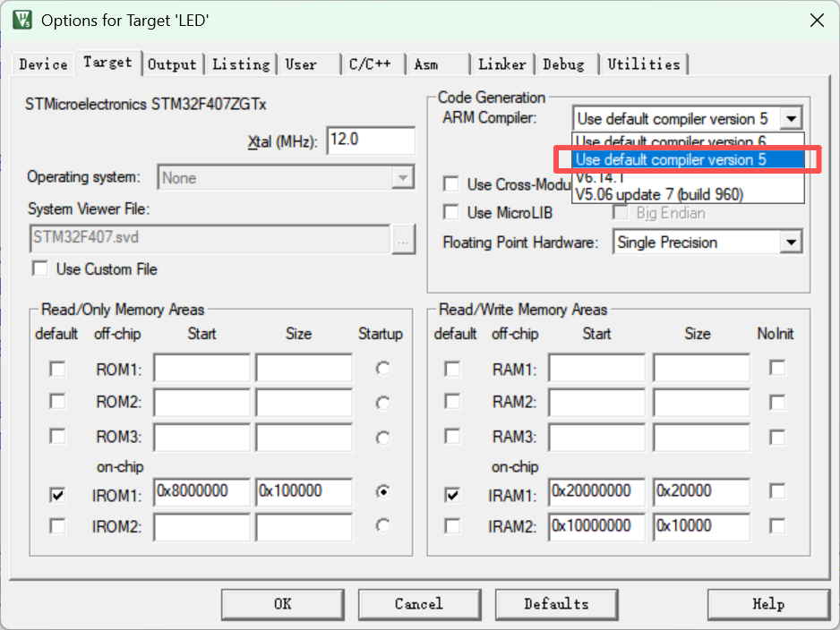Viewport: 840px width, 630px height.
Task: Uncheck the IROM1 default checkbox
Action: point(57,495)
